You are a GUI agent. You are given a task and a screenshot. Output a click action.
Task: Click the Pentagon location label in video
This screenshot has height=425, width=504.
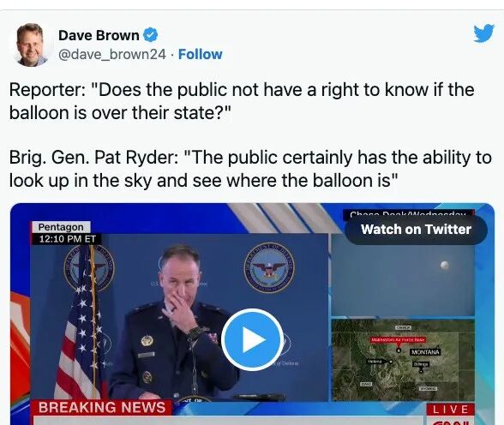pos(61,227)
